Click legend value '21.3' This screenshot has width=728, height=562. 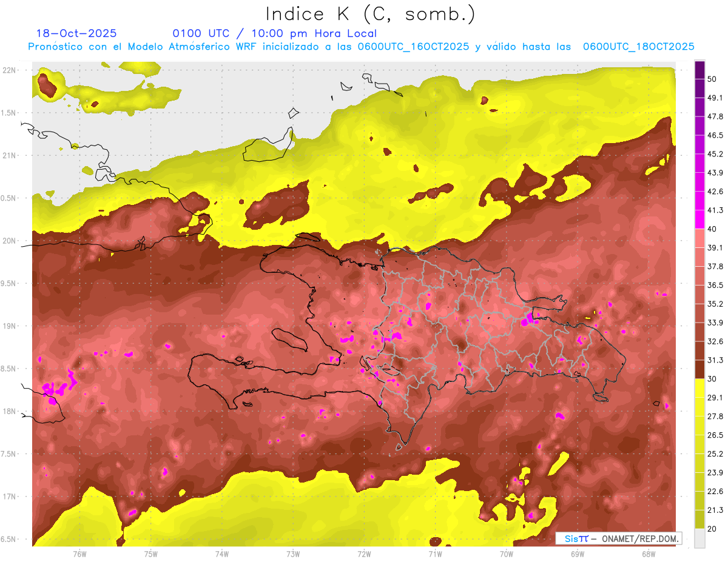(715, 510)
